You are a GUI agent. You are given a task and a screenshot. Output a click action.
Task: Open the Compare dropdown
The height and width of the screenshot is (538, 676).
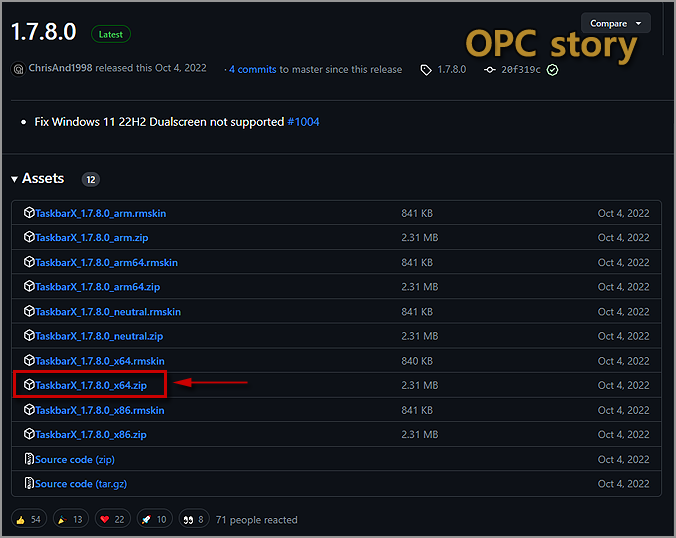(615, 23)
